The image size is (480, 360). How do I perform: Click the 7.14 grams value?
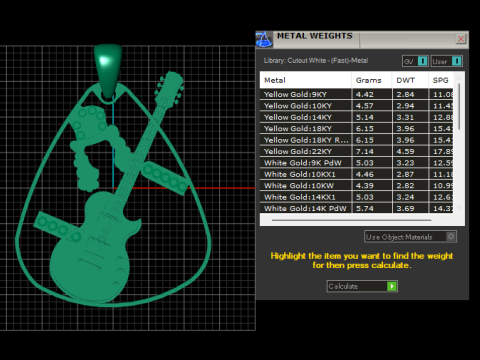tap(365, 151)
